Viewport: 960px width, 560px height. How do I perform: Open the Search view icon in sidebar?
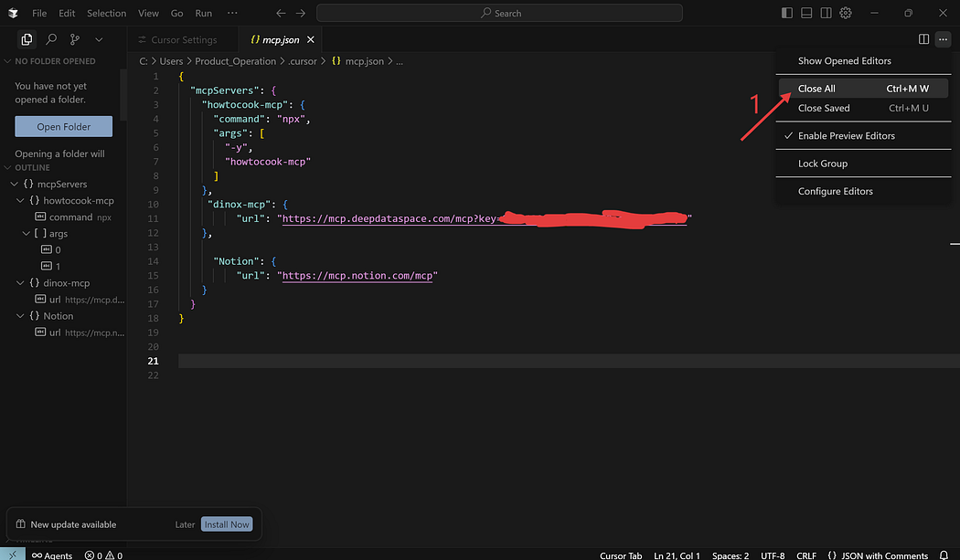51,40
